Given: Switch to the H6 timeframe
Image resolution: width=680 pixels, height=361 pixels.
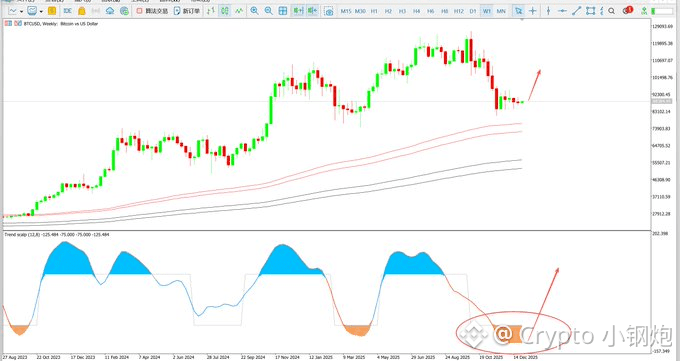Looking at the screenshot, I should click(x=431, y=11).
